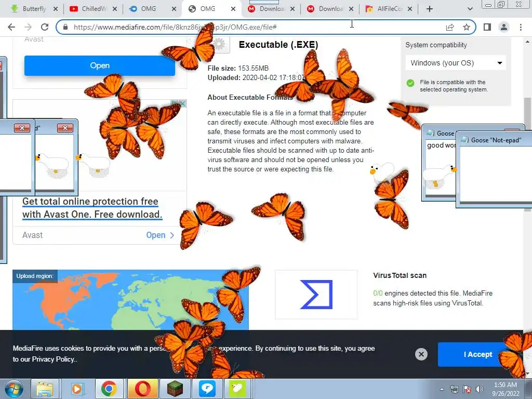Click the green compatibility checkmark icon
This screenshot has width=532, height=399.
click(x=410, y=83)
